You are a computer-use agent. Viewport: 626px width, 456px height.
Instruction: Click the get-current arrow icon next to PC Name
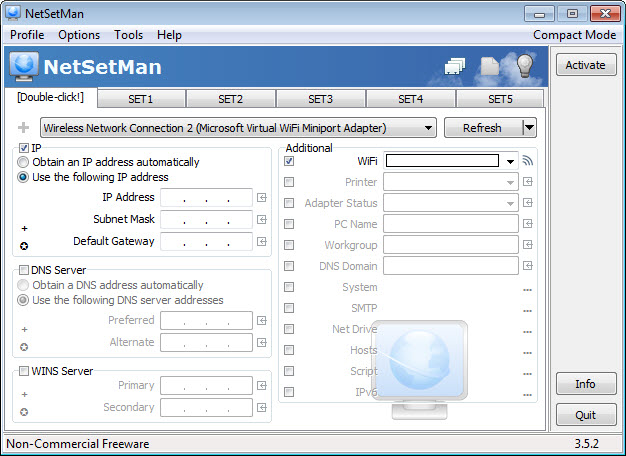528,224
